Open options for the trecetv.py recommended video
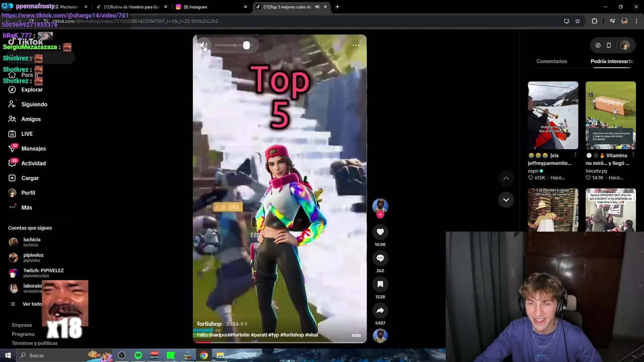 coord(633,155)
